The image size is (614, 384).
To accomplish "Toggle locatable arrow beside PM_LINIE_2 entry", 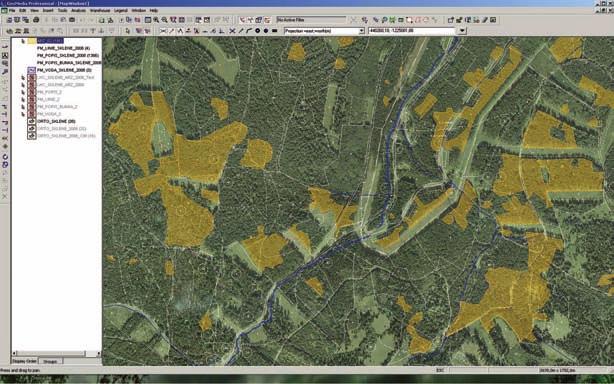I will point(23,99).
